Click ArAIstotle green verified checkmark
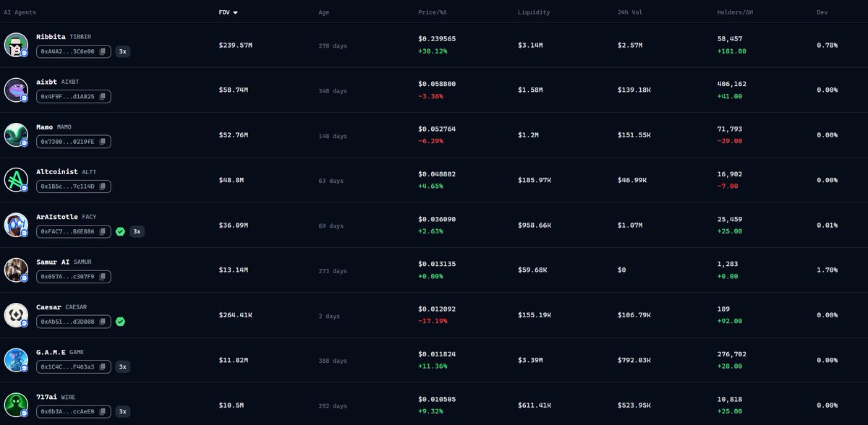The image size is (868, 425). [120, 231]
